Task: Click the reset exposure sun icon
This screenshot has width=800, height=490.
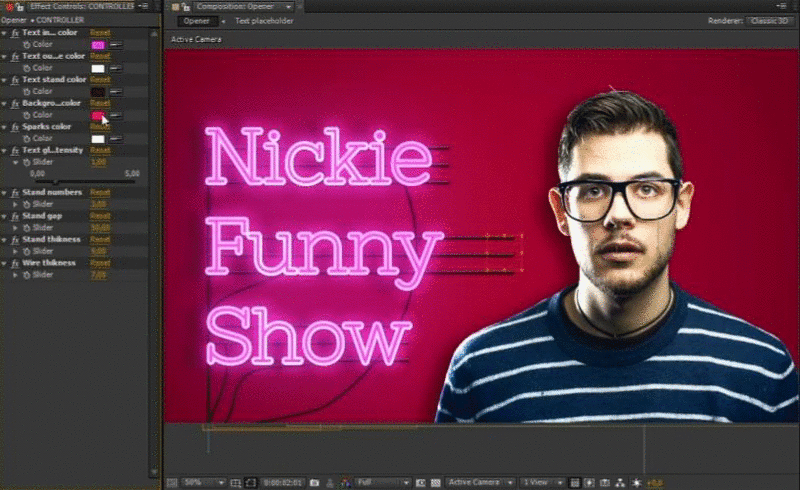Action: coord(635,483)
